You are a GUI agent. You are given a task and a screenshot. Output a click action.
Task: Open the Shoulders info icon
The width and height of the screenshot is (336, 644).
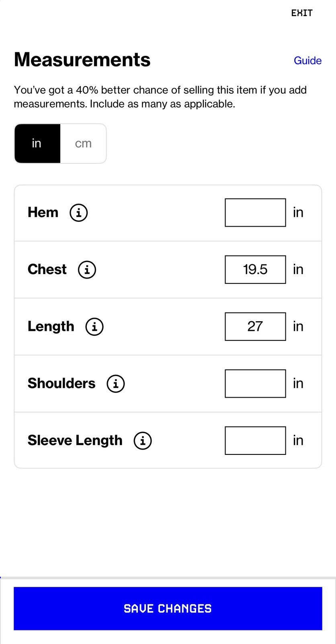tap(116, 384)
